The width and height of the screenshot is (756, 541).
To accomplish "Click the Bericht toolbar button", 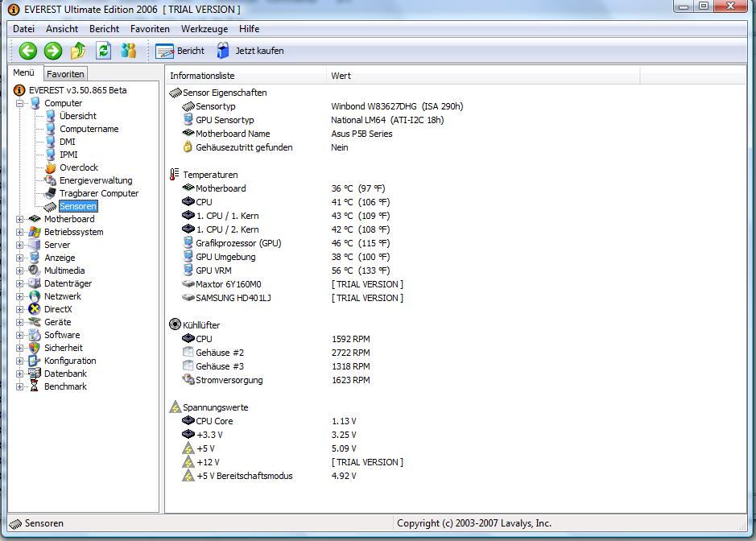I will pyautogui.click(x=180, y=51).
